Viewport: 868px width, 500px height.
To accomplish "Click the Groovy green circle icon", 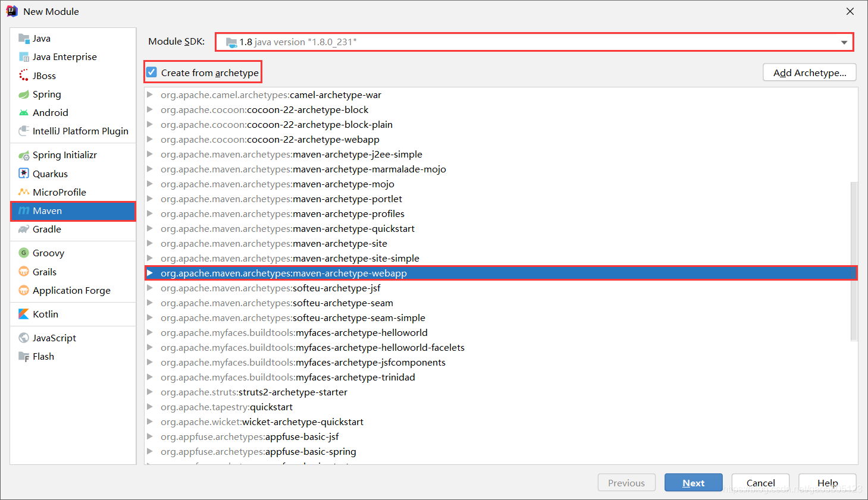I will (24, 253).
